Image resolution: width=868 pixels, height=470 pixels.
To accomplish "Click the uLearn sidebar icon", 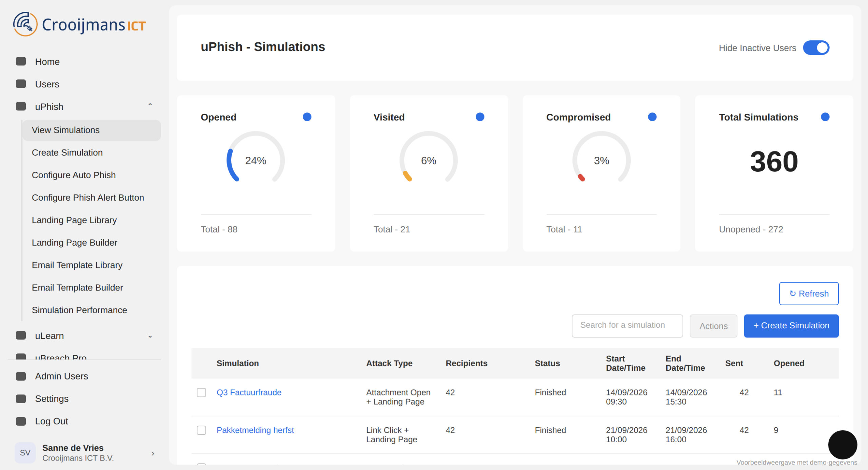I will (21, 335).
